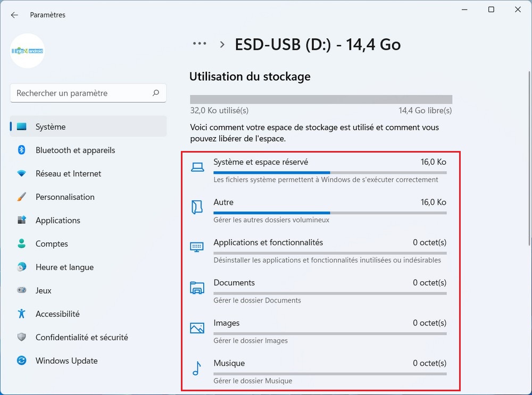Click the keyboard icon for Applications et fonctionnalités

[x=197, y=247]
